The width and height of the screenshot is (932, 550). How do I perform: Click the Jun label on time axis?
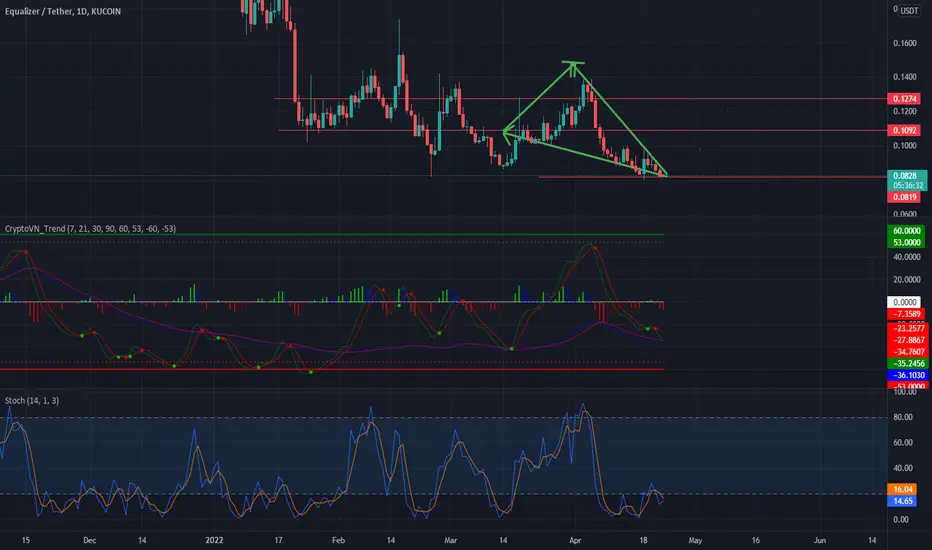[x=820, y=540]
